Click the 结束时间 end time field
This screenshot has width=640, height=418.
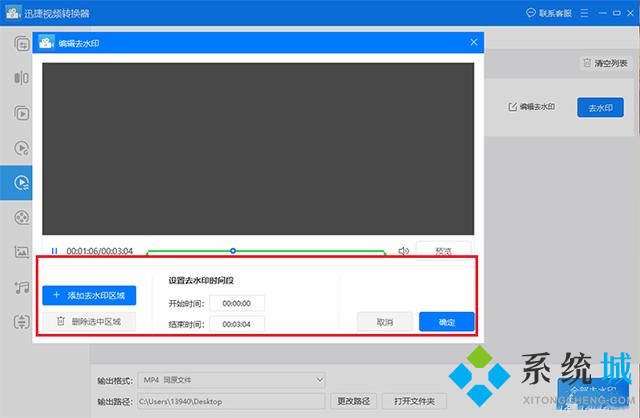(x=237, y=324)
